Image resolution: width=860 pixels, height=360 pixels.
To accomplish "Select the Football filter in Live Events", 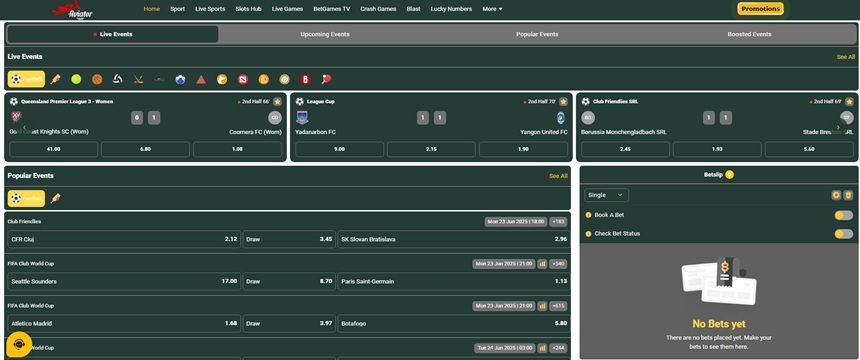I will click(26, 79).
